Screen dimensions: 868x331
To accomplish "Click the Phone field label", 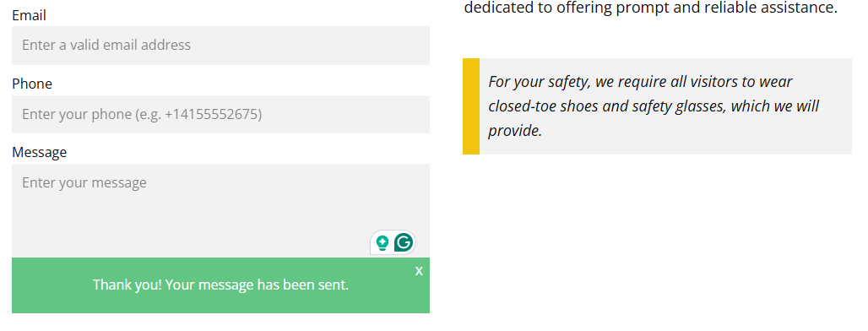I will point(32,84).
